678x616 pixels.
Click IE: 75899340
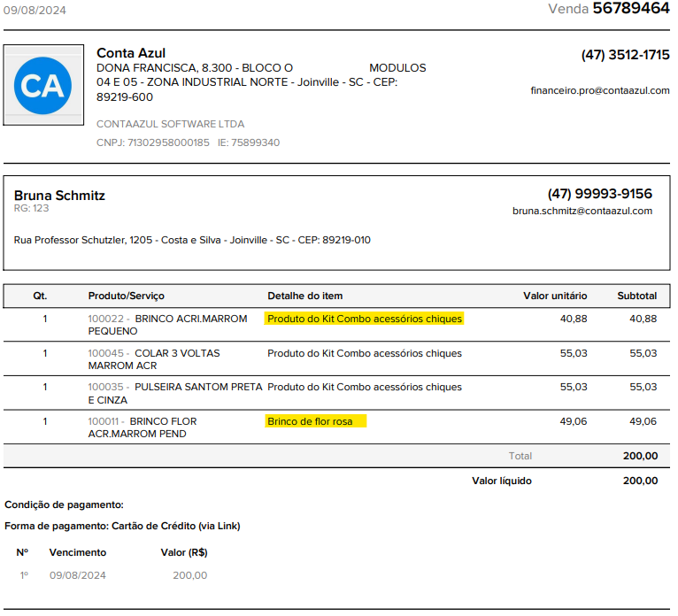pos(249,142)
